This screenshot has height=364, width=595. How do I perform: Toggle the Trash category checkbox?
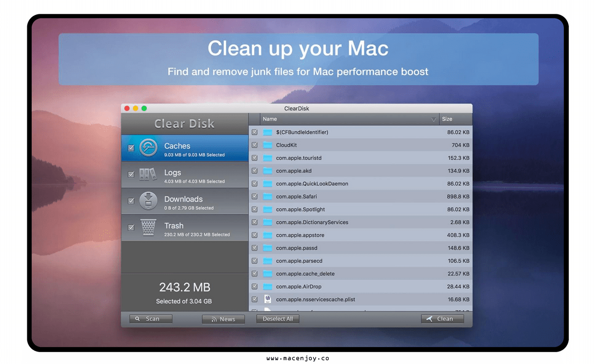click(131, 228)
